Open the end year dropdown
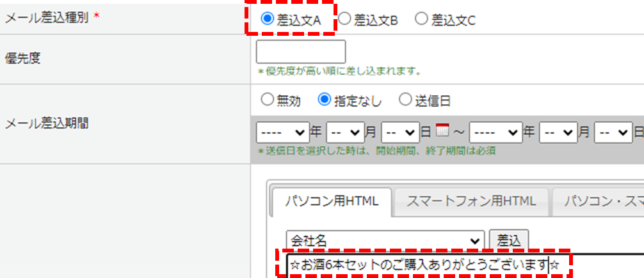Viewport: 644px width, 278px height. click(495, 132)
